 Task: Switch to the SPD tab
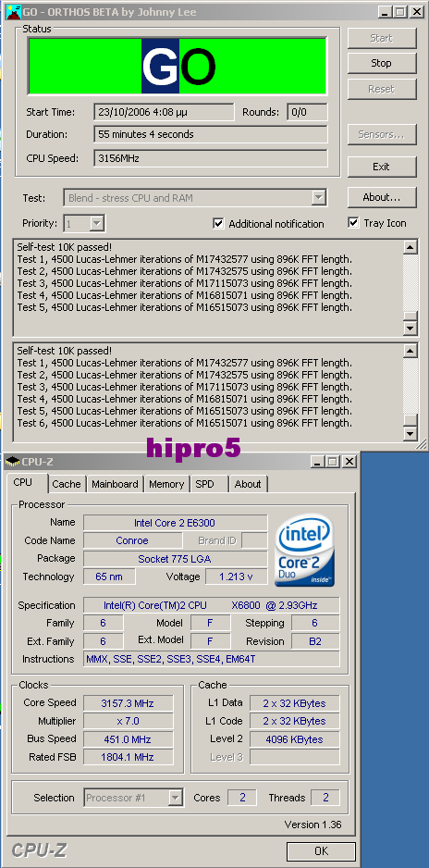coord(204,484)
